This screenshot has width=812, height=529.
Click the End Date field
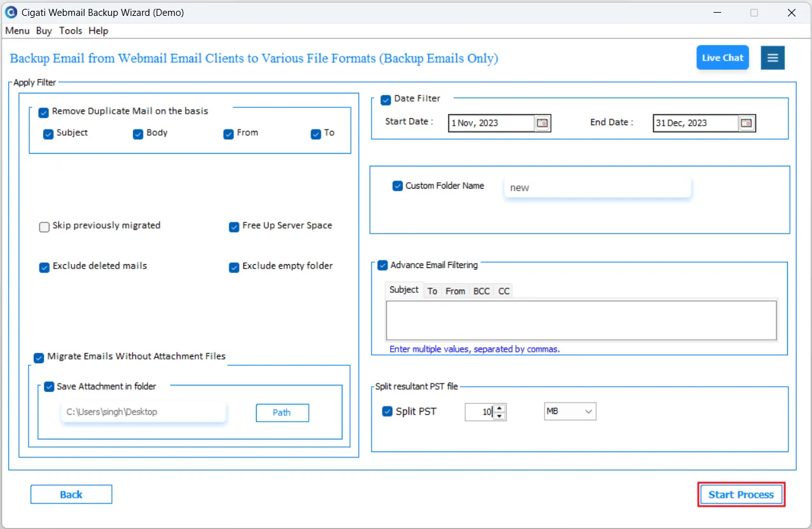pyautogui.click(x=696, y=123)
